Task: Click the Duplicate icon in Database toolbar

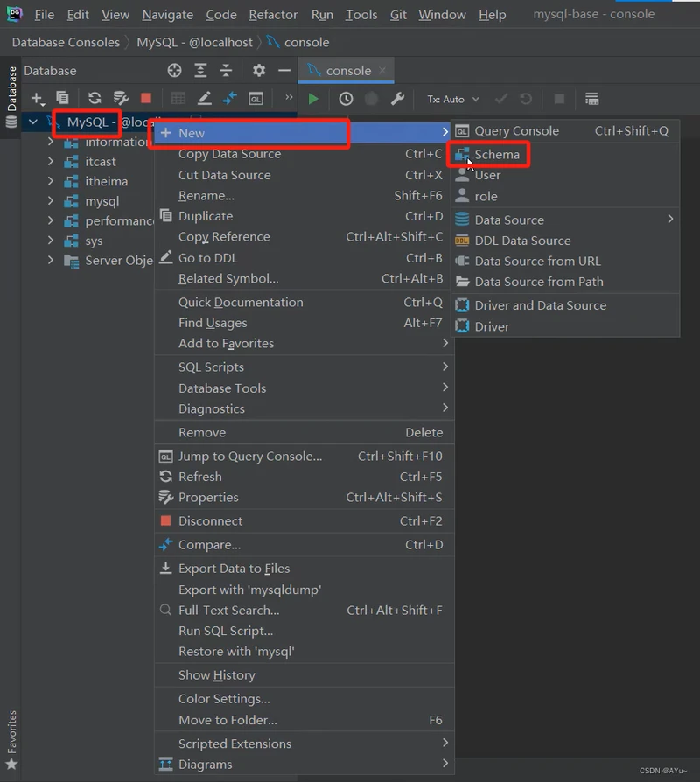Action: coord(62,98)
